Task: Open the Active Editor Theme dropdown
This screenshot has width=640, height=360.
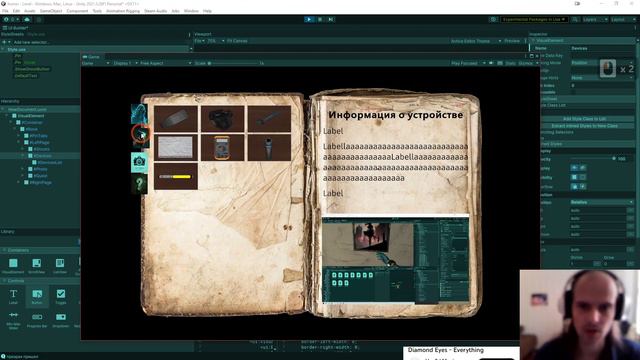Action: click(x=476, y=41)
